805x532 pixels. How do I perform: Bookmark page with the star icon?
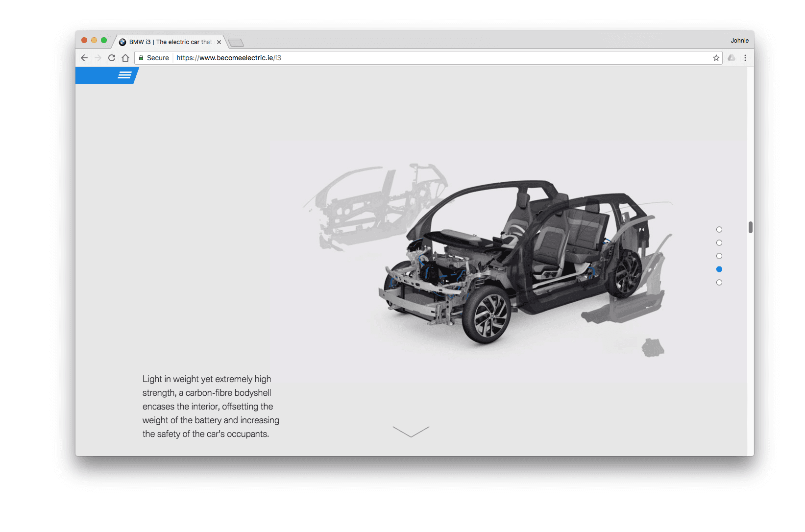[x=716, y=58]
